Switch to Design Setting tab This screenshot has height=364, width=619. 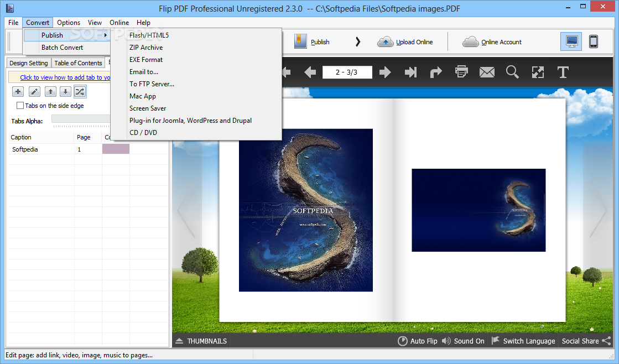click(28, 63)
